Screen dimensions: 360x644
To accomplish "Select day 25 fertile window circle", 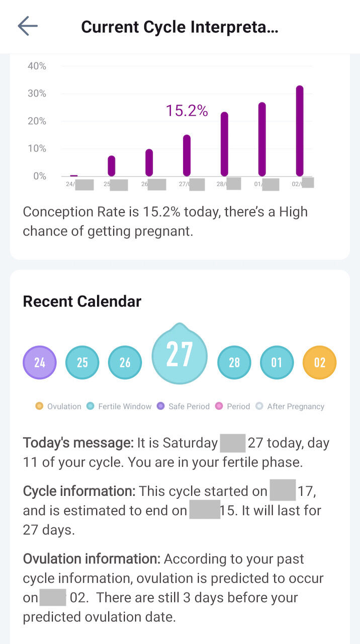I will pos(82,362).
